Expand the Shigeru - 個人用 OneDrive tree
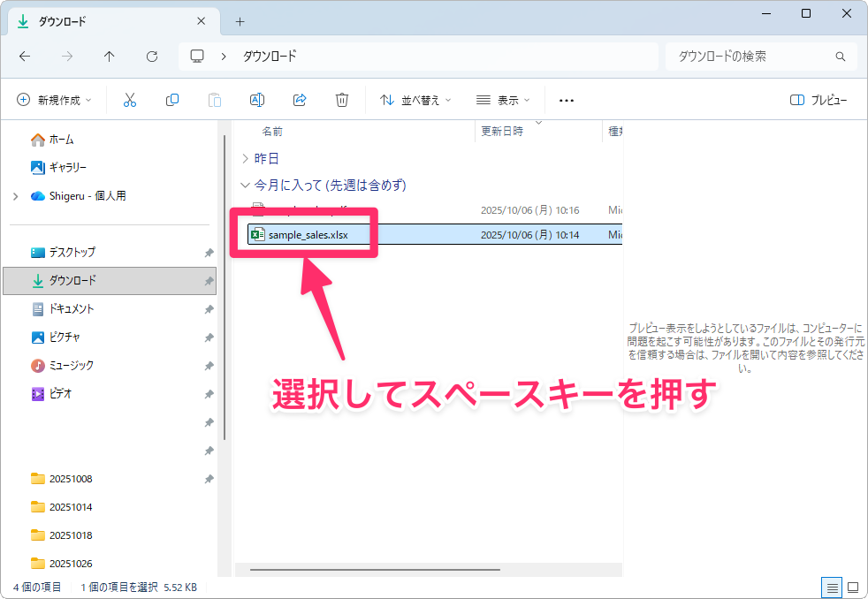868x599 pixels. (16, 196)
